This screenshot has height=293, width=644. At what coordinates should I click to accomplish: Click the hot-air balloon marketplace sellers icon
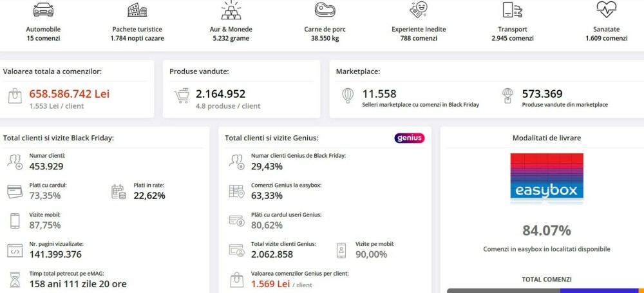point(348,96)
